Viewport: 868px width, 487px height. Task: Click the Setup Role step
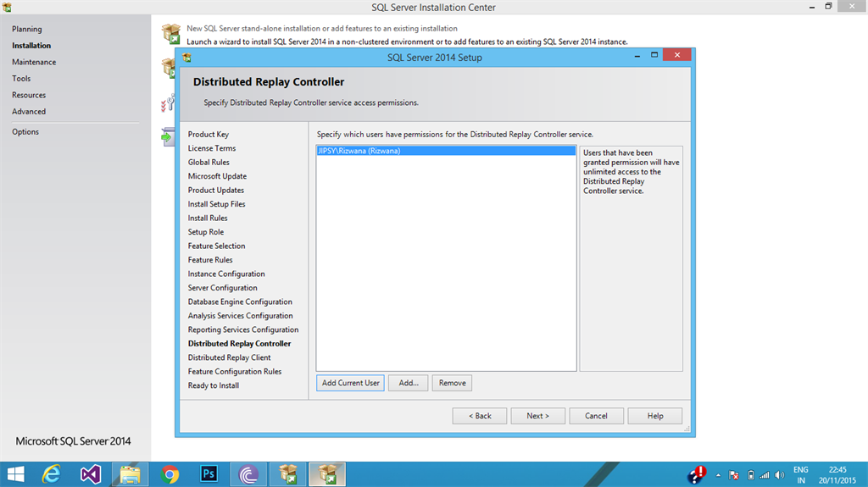tap(206, 232)
